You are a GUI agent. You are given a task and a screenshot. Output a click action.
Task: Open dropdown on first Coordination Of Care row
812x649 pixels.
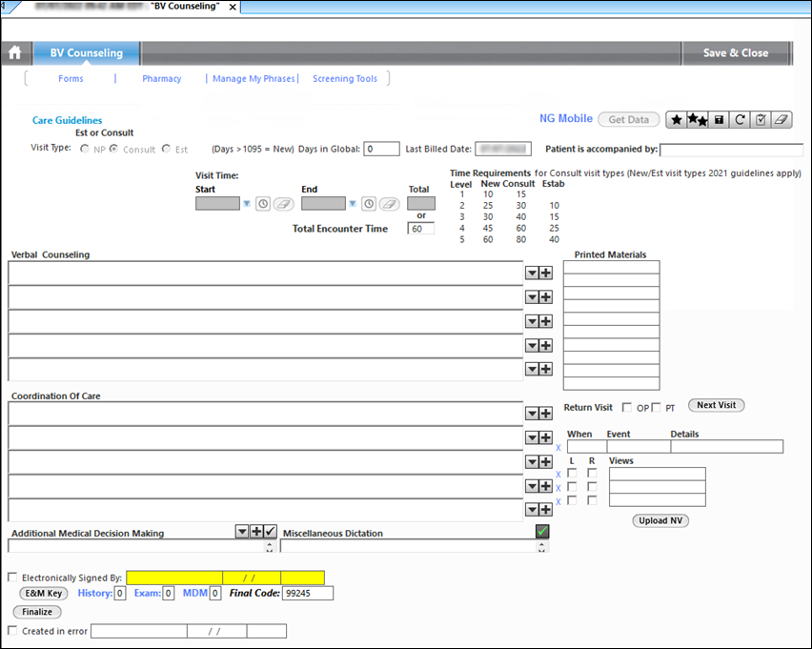pos(532,414)
